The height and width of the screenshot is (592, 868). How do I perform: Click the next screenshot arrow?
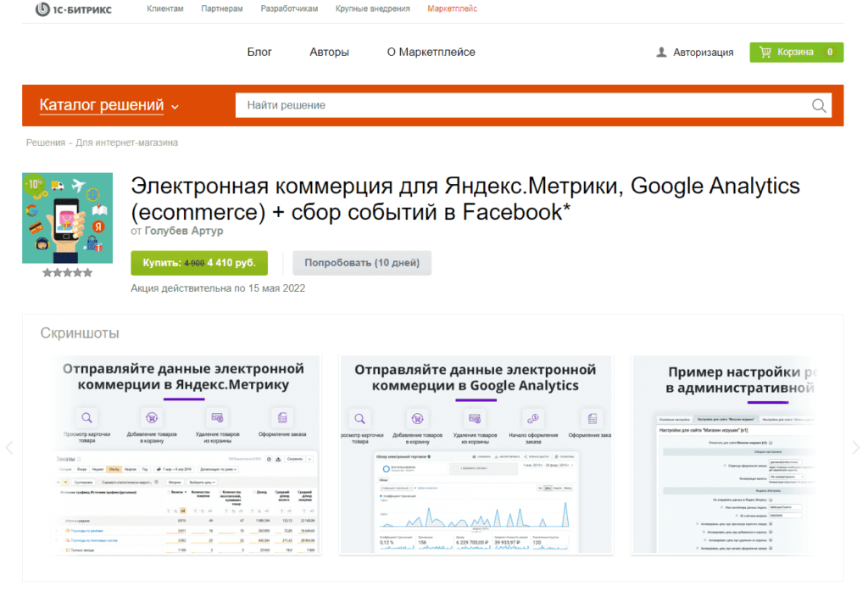tap(856, 448)
